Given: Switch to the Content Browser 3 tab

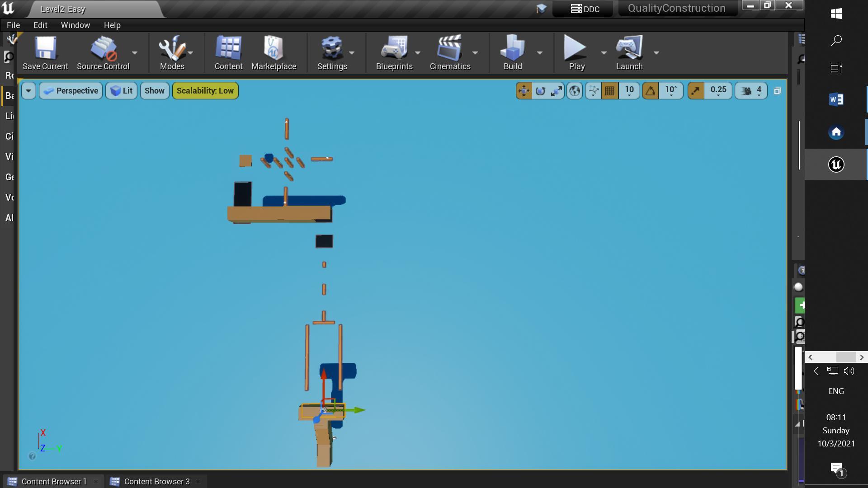Looking at the screenshot, I should [156, 481].
